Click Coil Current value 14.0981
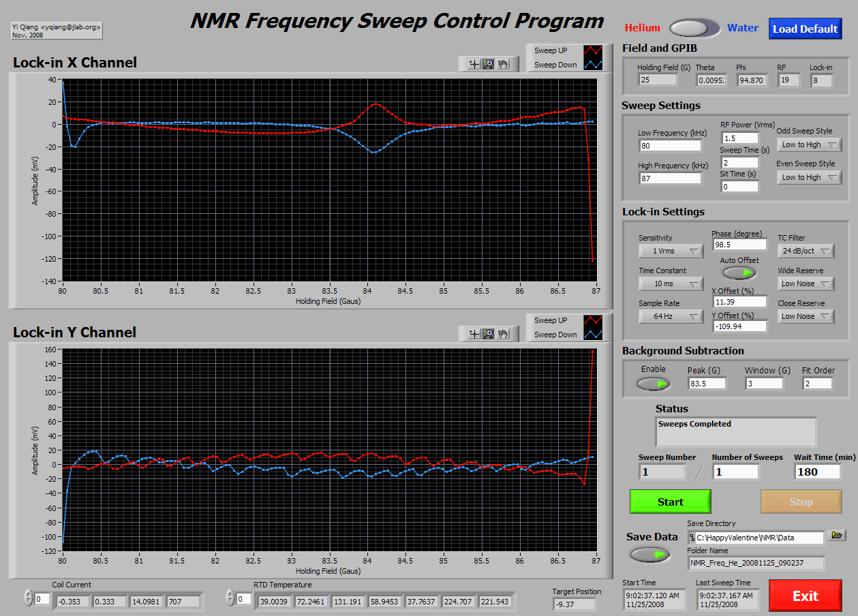This screenshot has height=616, width=858. point(147,602)
